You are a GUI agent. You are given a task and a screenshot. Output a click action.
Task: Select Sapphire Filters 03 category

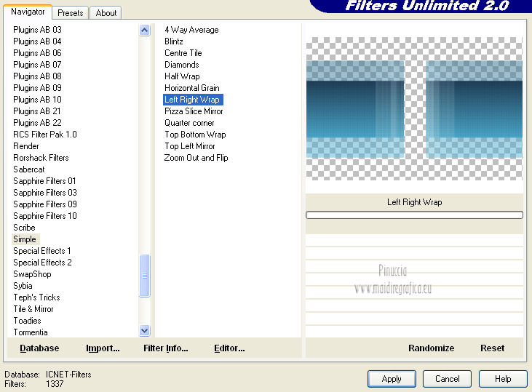pos(45,193)
